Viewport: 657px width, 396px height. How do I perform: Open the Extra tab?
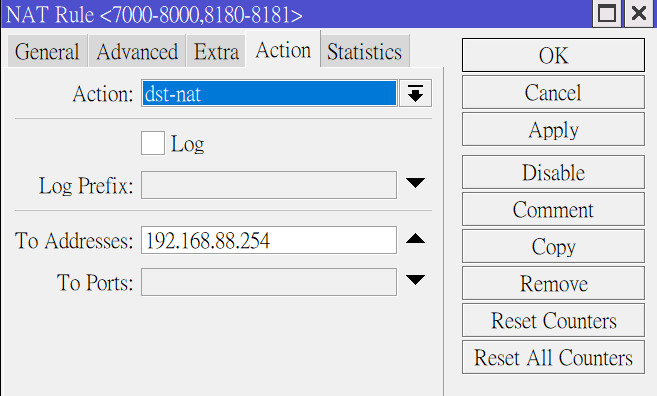tap(216, 51)
